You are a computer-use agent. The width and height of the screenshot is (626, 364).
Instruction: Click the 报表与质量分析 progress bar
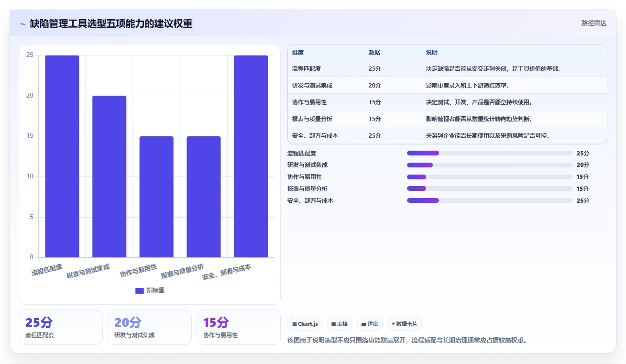tap(490, 188)
